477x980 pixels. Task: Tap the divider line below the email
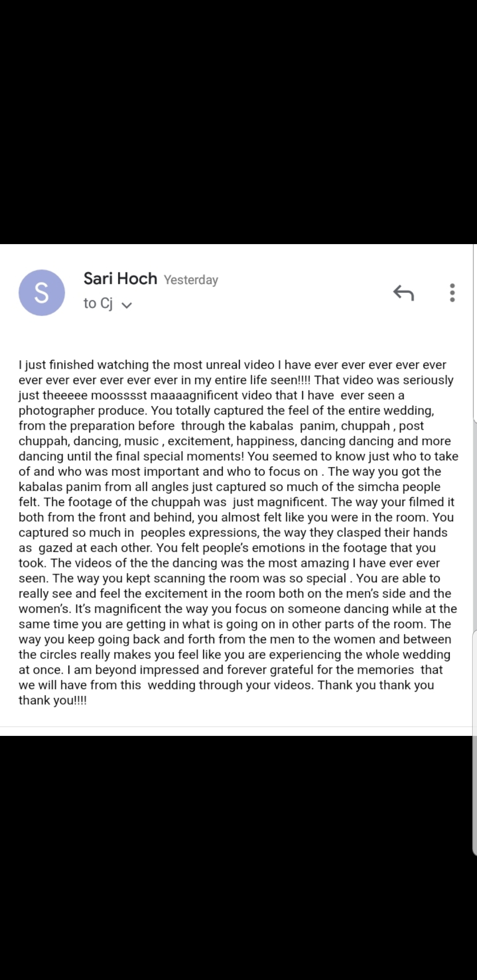point(236,727)
